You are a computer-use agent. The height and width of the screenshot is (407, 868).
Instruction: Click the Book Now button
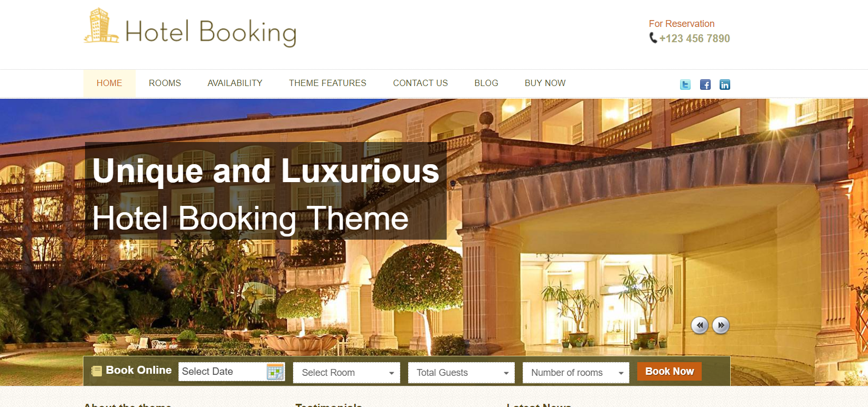[669, 372]
